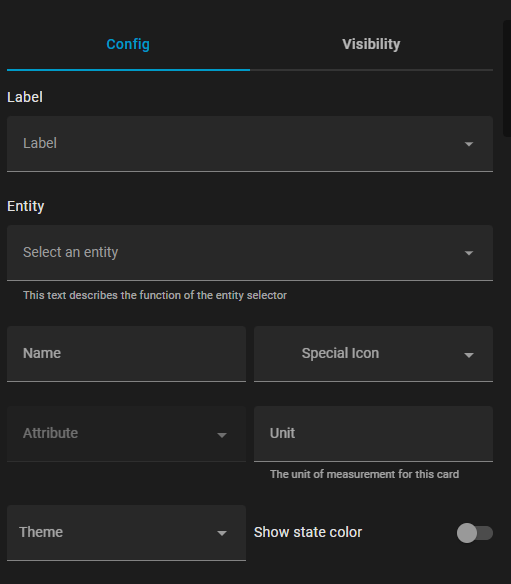Click the unit of measurement helper text
This screenshot has width=511, height=584.
[364, 474]
